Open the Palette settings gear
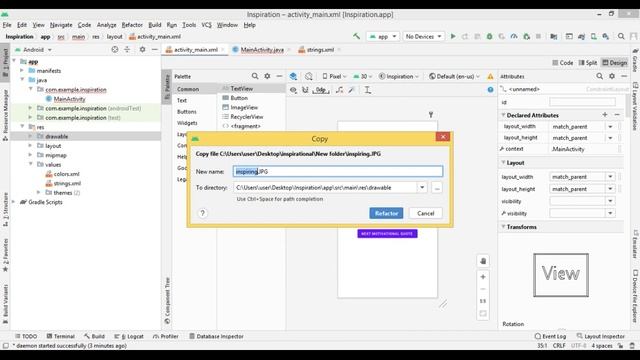The image size is (640, 360). [x=267, y=76]
